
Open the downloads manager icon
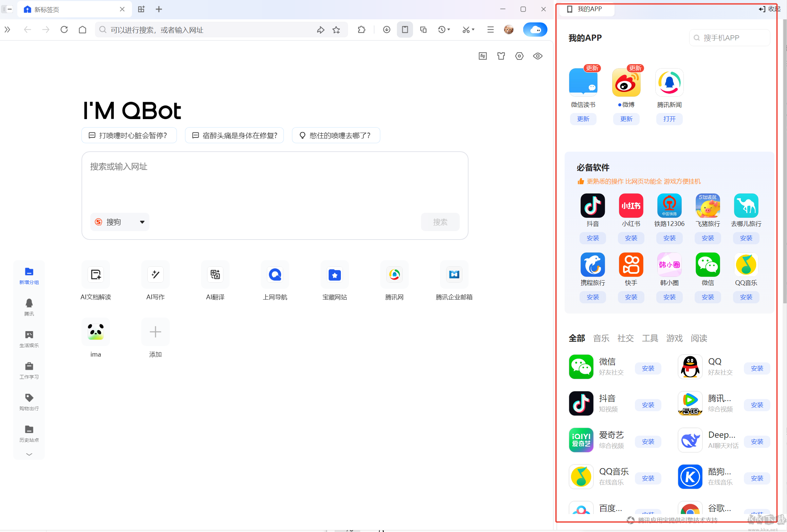coord(386,30)
